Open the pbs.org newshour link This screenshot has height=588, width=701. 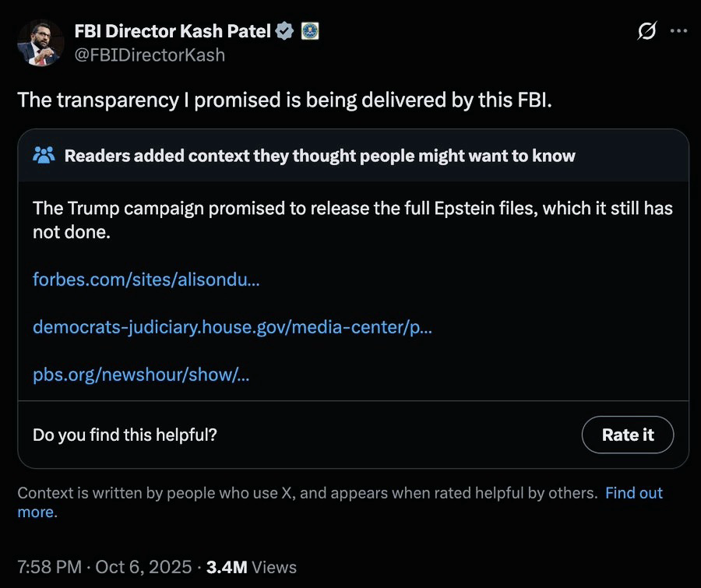[x=141, y=375]
